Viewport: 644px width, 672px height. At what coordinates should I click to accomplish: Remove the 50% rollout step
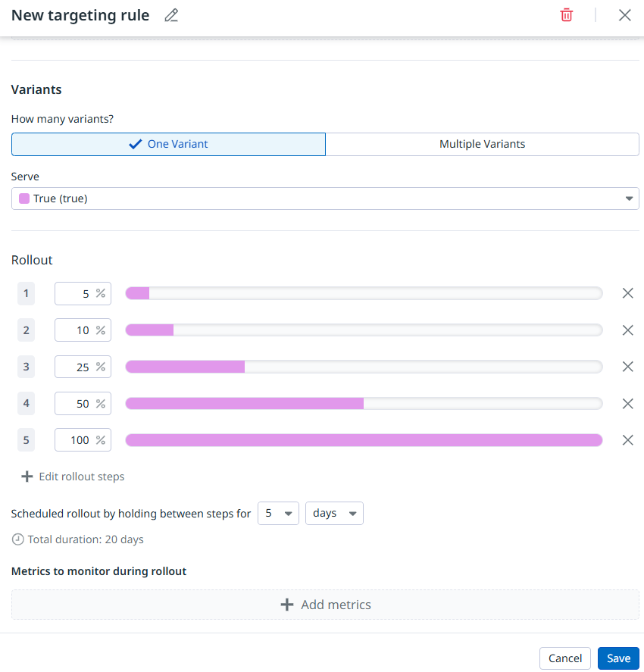click(627, 404)
